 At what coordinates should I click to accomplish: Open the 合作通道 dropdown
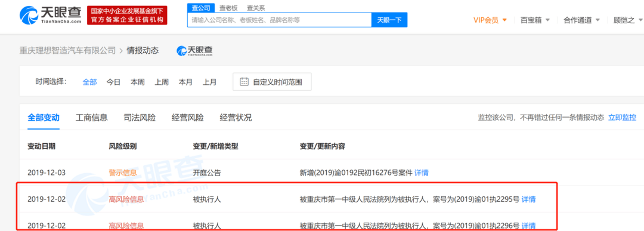pos(581,20)
